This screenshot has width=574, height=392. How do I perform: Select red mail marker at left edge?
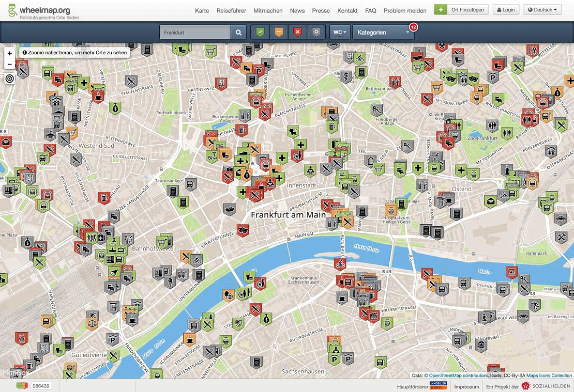[x=6, y=142]
